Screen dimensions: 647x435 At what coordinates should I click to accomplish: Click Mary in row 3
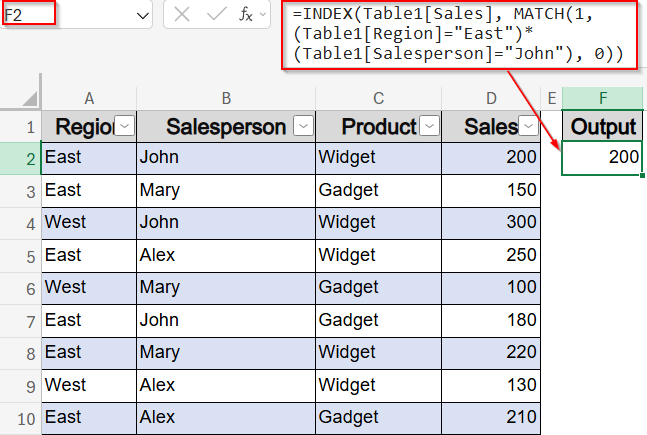point(226,191)
